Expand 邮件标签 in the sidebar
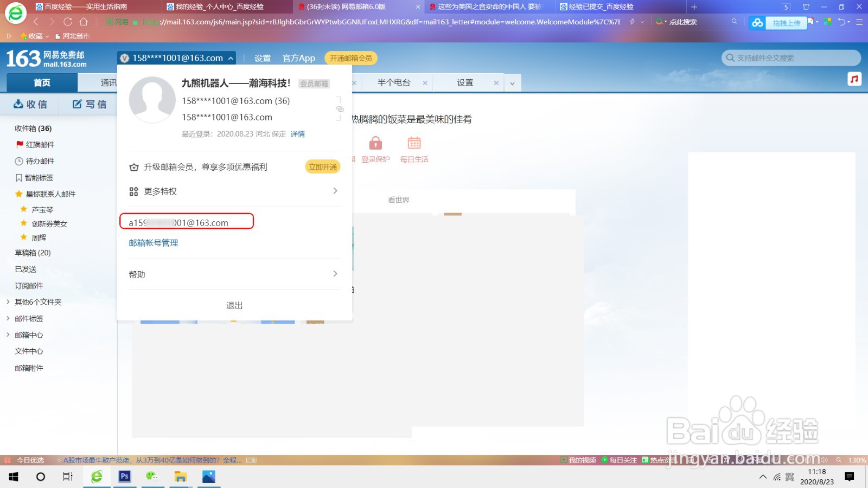Screen dimensions: 868x488 [x=8, y=318]
